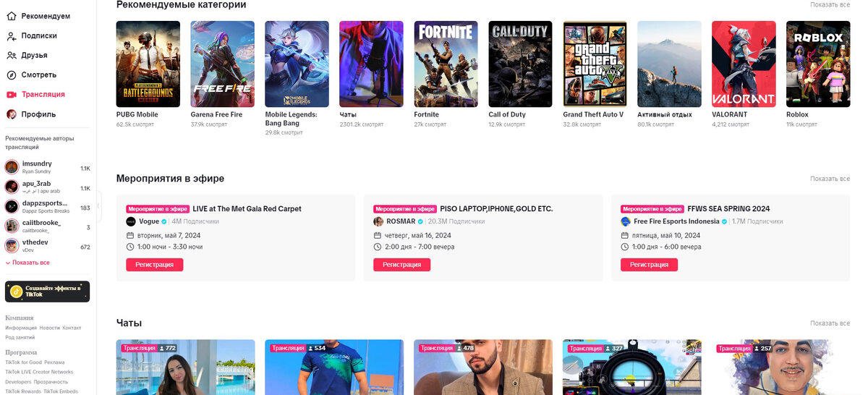Open the Активный отдых category thumbnail
Image resolution: width=868 pixels, height=395 pixels.
670,64
